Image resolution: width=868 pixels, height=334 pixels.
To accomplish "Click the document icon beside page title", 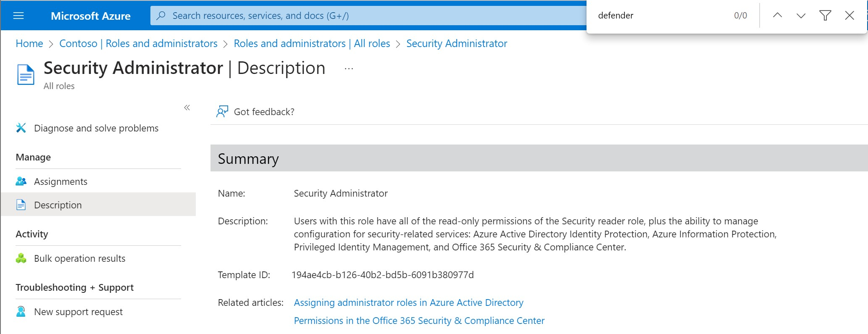I will pos(26,74).
